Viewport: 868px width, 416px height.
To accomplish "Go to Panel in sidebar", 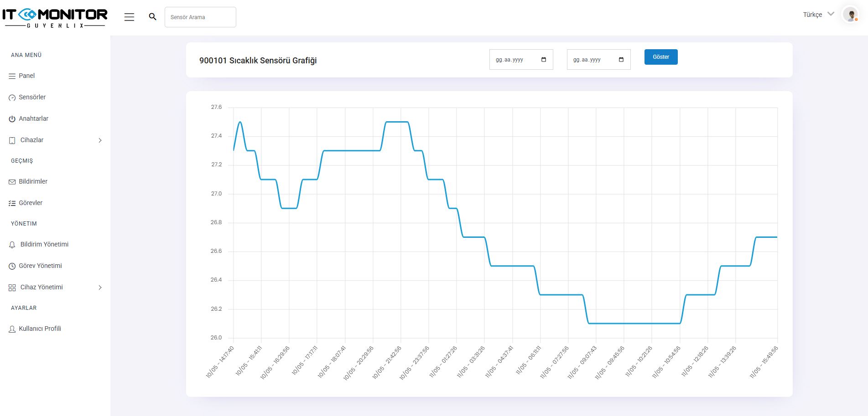I will click(26, 76).
